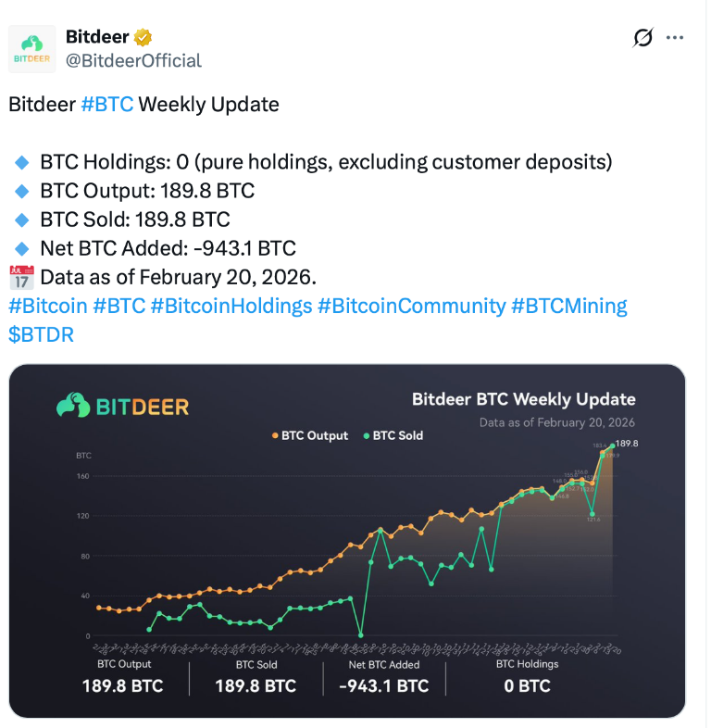
Task: Click the 189.8 peak data point label
Action: click(x=627, y=444)
